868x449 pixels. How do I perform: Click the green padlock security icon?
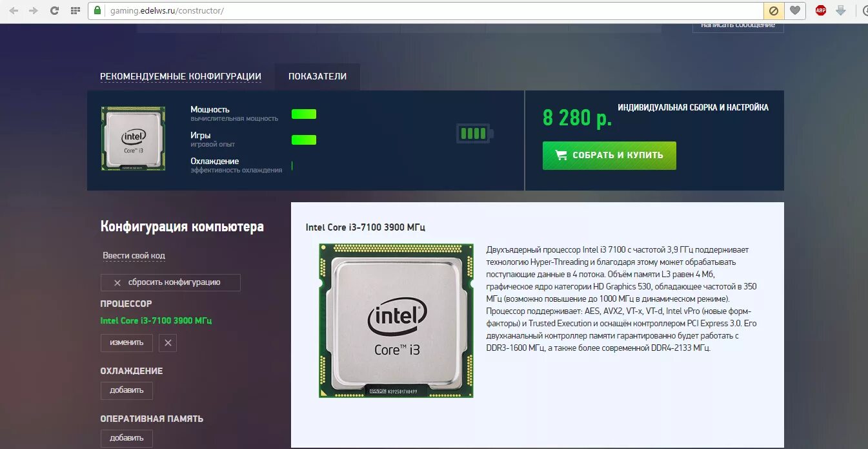(97, 10)
